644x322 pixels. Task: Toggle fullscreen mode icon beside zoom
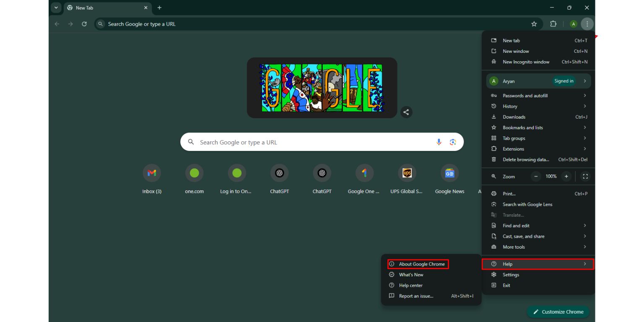click(585, 177)
